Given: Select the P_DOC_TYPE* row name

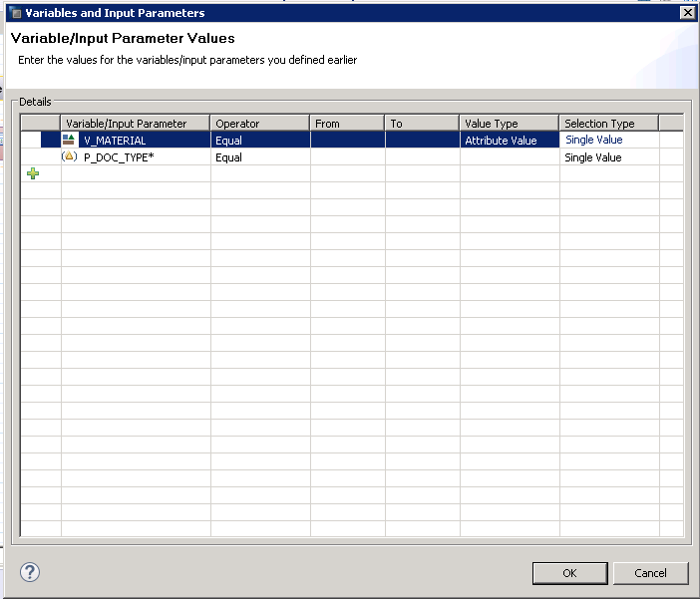Looking at the screenshot, I should coord(119,157).
